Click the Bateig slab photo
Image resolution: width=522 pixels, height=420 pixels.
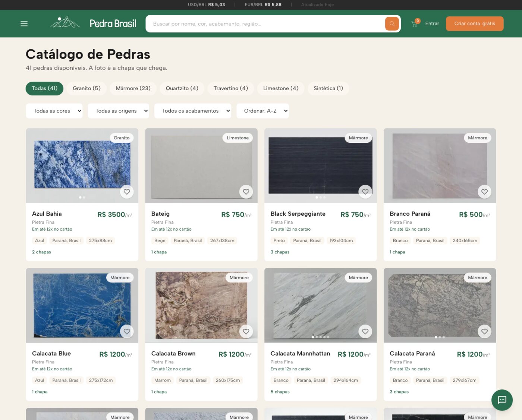201,166
